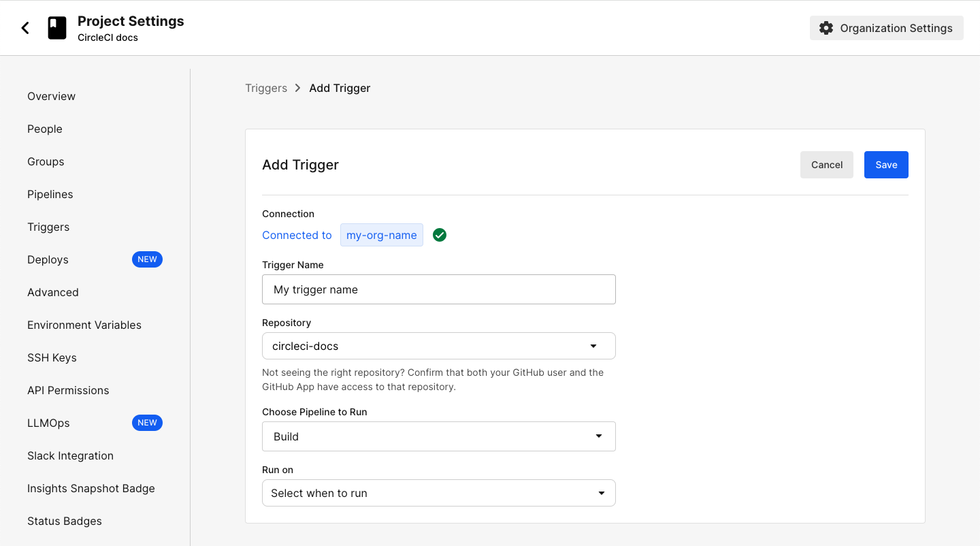Open the Triggers item in the sidebar

[x=48, y=227]
